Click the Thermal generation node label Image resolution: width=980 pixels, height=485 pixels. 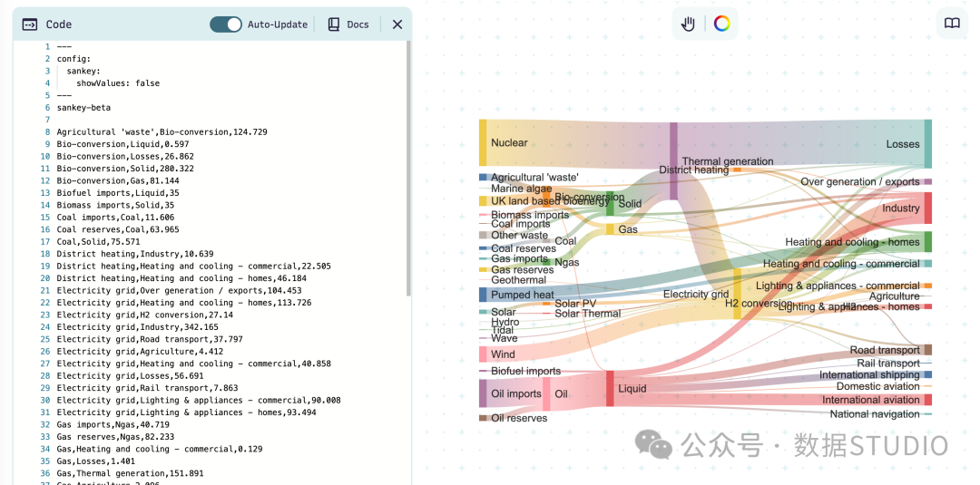tap(728, 161)
